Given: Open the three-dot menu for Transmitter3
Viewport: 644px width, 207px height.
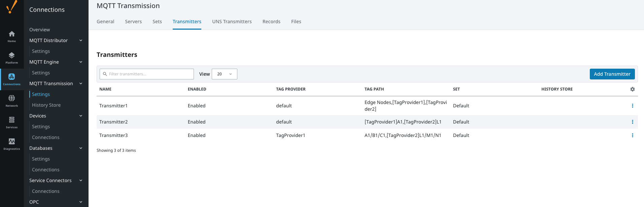Looking at the screenshot, I should coord(632,135).
